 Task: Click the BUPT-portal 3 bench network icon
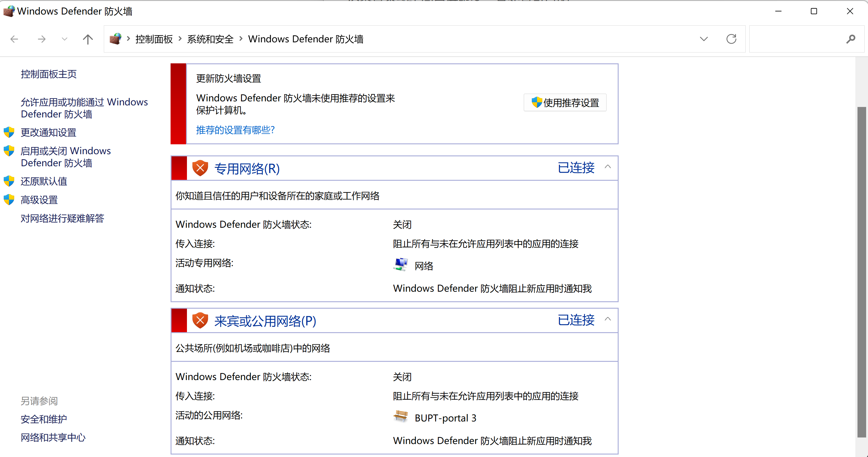[x=400, y=417]
